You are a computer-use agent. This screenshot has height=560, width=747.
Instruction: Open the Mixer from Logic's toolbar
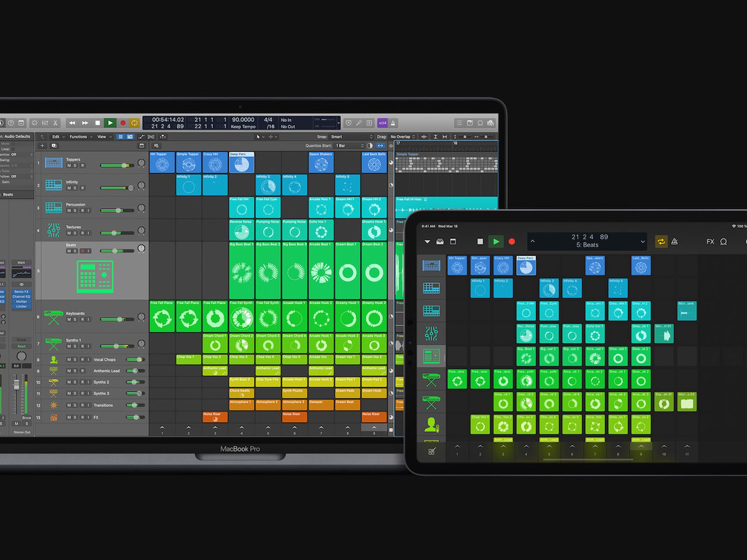pyautogui.click(x=45, y=123)
